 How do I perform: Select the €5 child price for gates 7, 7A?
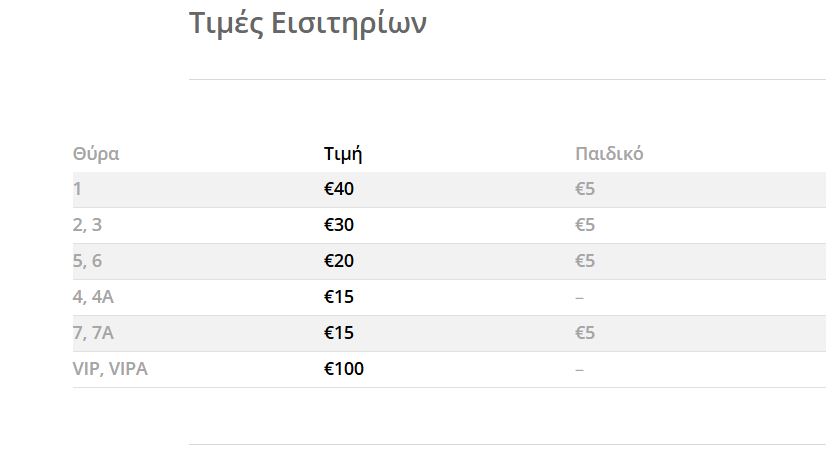pos(585,333)
